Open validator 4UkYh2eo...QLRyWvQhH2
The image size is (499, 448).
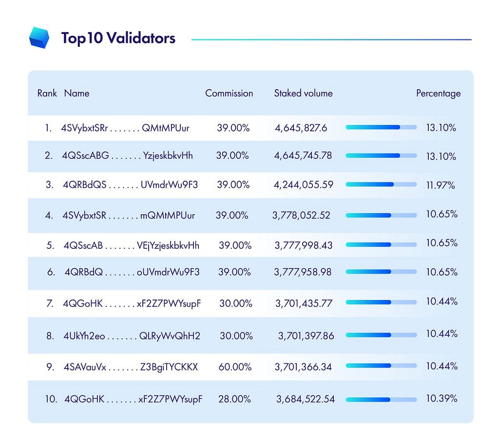click(x=132, y=336)
